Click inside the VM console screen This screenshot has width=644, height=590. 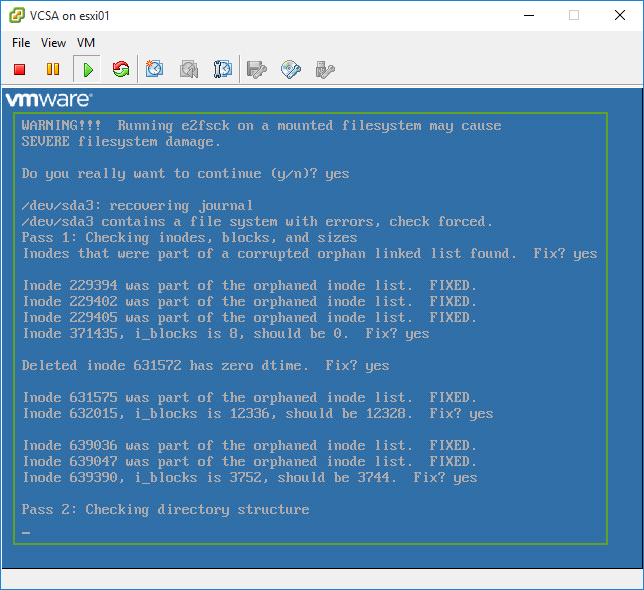point(312,330)
